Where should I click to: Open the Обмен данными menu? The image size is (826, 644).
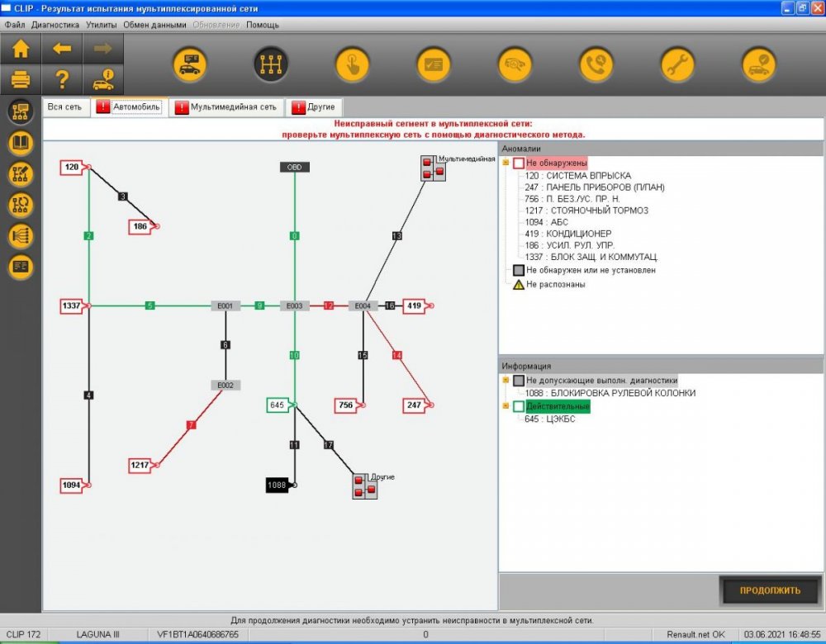click(x=154, y=25)
